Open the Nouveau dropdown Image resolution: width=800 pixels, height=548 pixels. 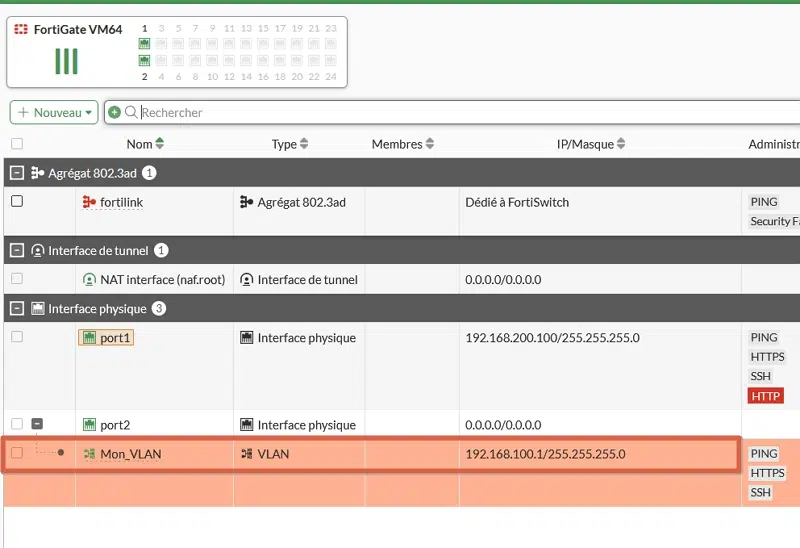54,113
